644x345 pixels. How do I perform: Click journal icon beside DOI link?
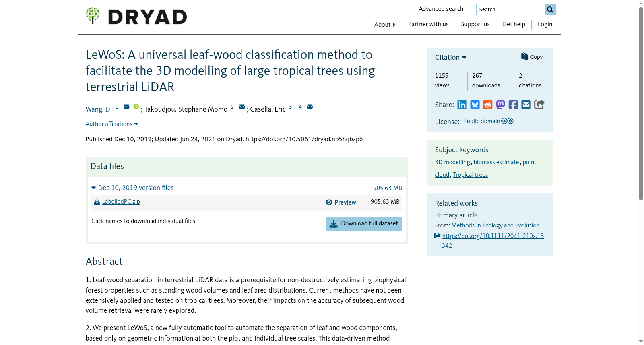point(437,236)
